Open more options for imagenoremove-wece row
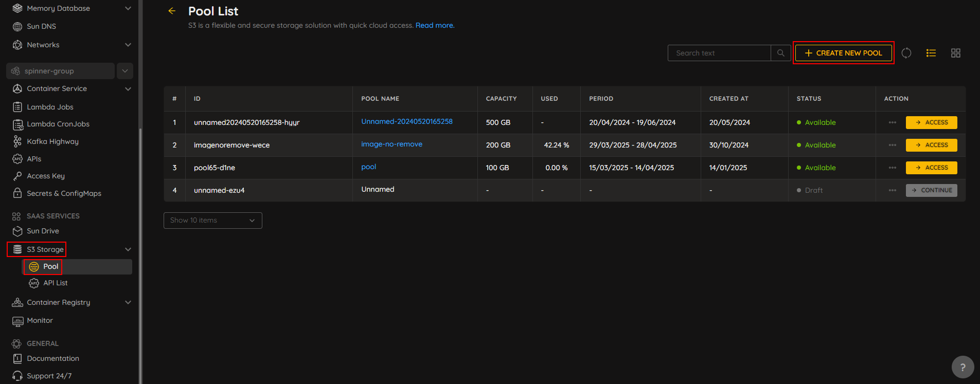Image resolution: width=980 pixels, height=384 pixels. click(x=893, y=145)
